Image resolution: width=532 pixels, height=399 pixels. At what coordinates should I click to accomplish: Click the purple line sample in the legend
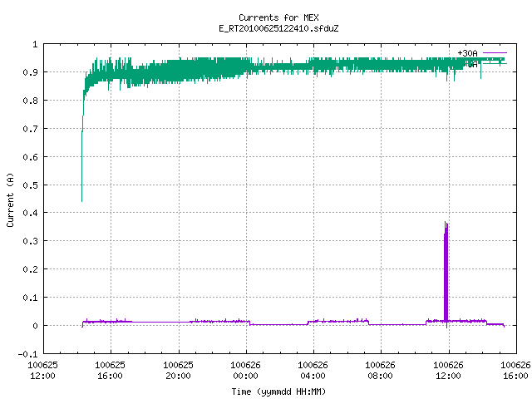pyautogui.click(x=495, y=53)
